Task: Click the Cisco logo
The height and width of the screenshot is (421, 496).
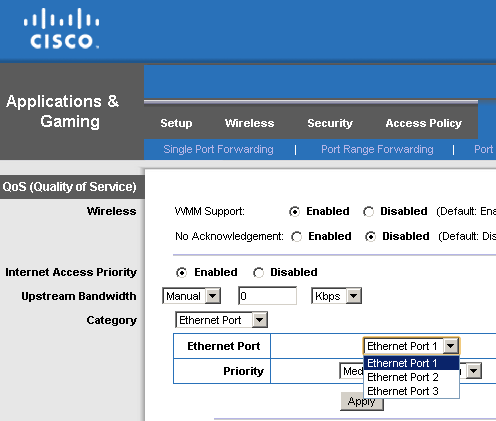Action: tap(61, 29)
